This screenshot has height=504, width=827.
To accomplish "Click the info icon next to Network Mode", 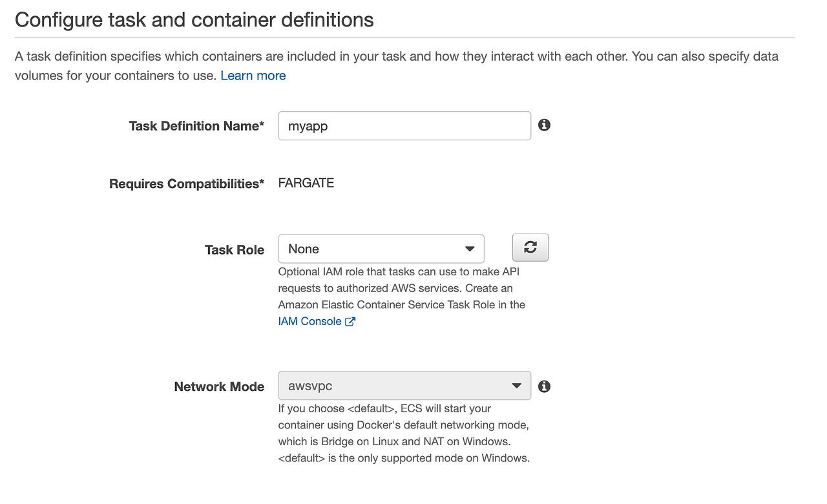I will pyautogui.click(x=543, y=386).
